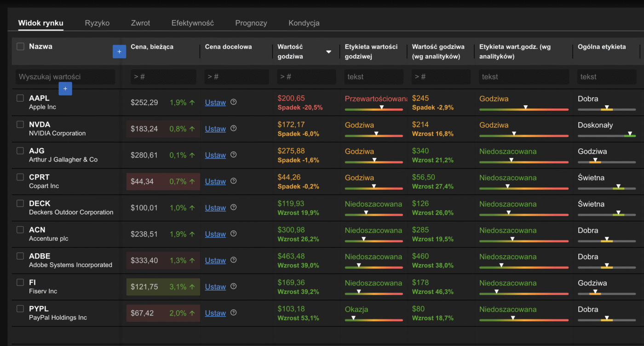The image size is (644, 346).
Task: Toggle sort arrow on Wartość godziwa column
Action: click(x=328, y=52)
